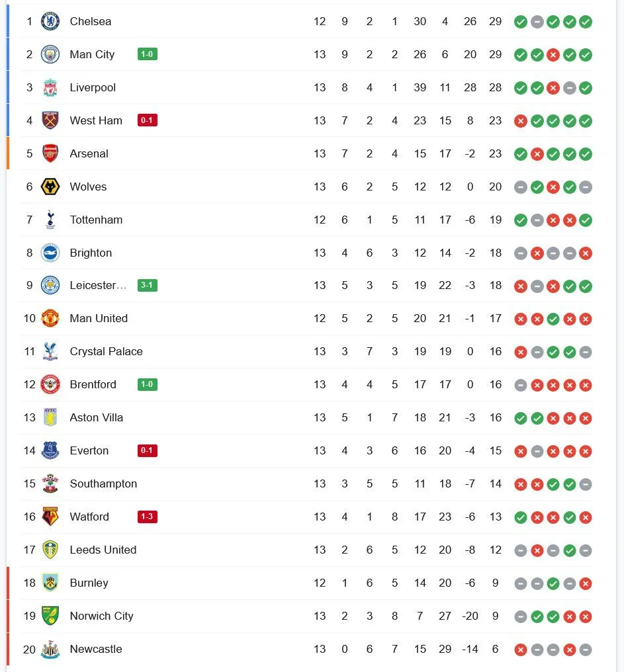Click Brentford's 1-0 score badge

(x=148, y=384)
